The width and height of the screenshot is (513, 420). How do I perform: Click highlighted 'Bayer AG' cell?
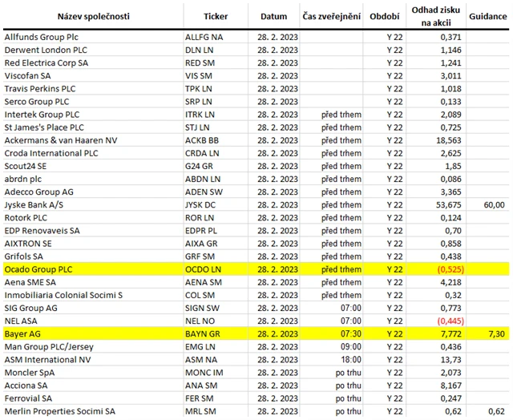click(x=22, y=334)
